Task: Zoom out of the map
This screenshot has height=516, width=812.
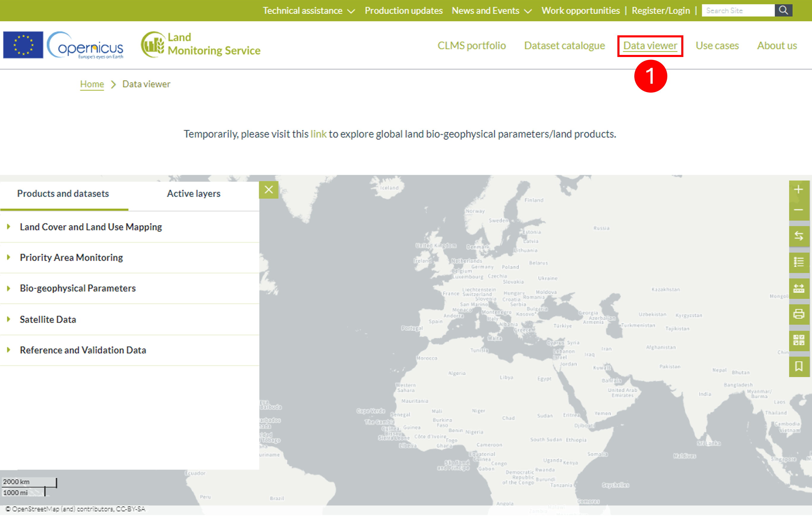Action: 799,210
